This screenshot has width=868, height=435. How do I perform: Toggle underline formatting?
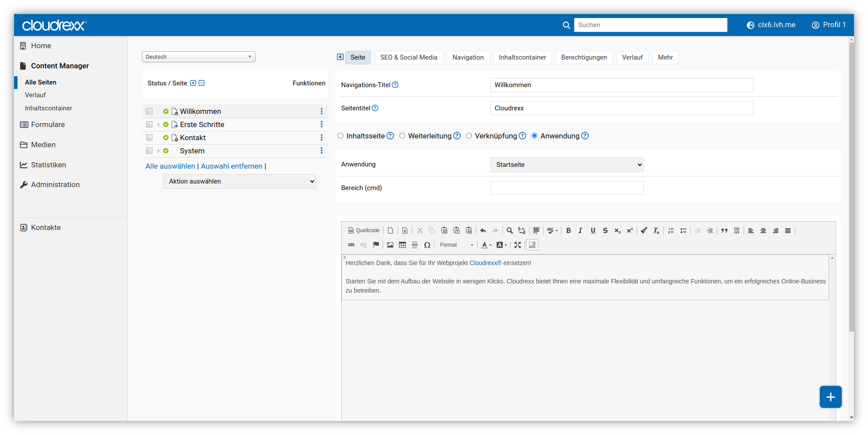(x=593, y=230)
